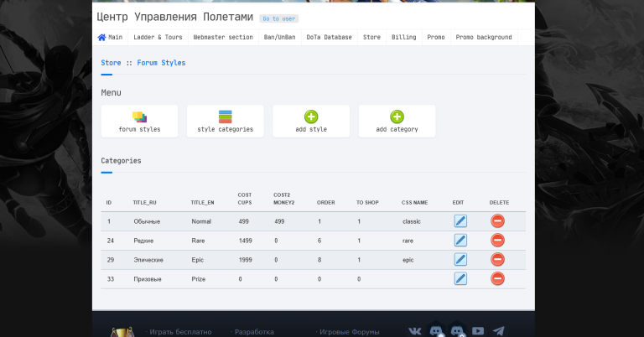Click the add category plus icon
644x337 pixels.
click(x=397, y=117)
